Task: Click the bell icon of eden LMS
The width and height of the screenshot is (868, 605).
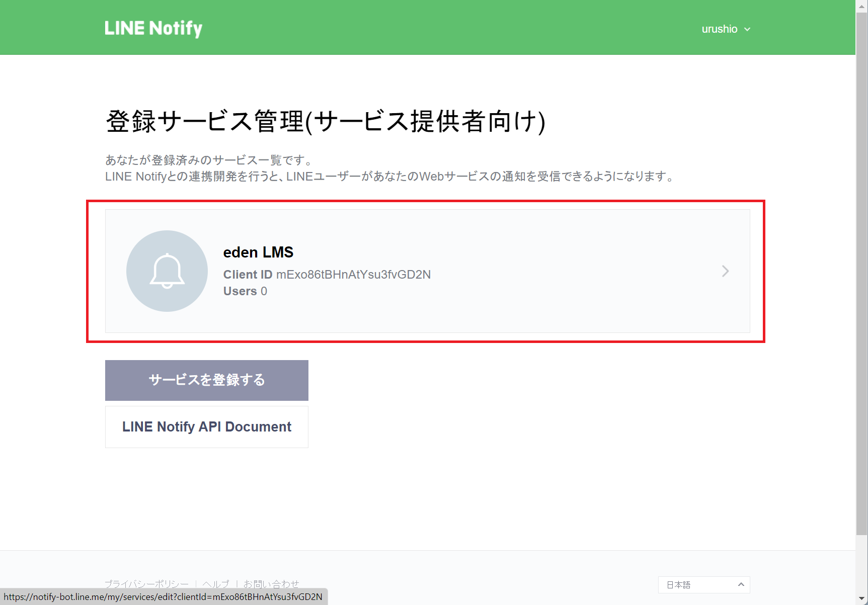Action: 167,271
